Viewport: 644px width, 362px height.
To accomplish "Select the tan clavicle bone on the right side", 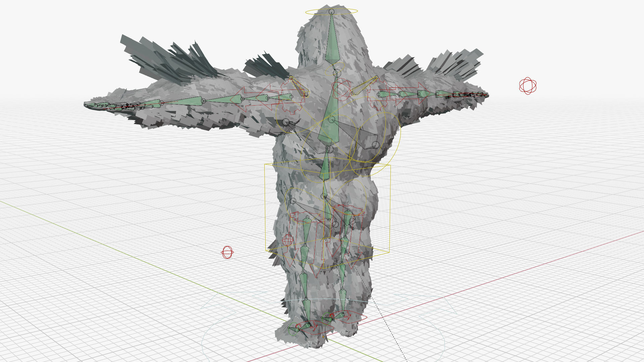I will pyautogui.click(x=364, y=85).
